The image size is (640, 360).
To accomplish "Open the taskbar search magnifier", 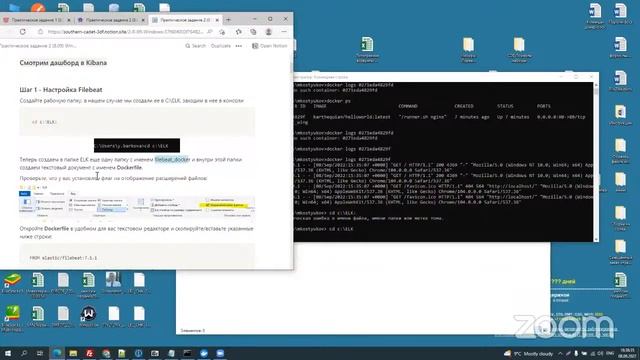I will (x=24, y=353).
